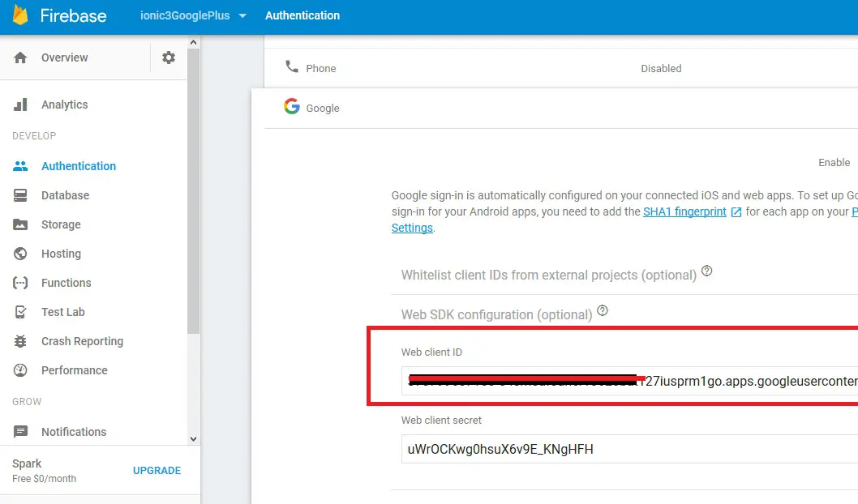Click the Authentication people icon
The width and height of the screenshot is (858, 504).
pyautogui.click(x=20, y=165)
